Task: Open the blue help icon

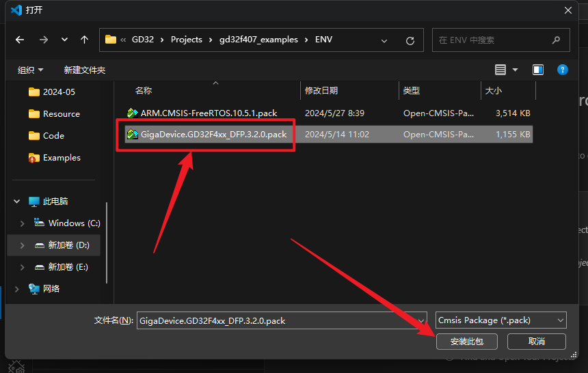Action: (562, 70)
